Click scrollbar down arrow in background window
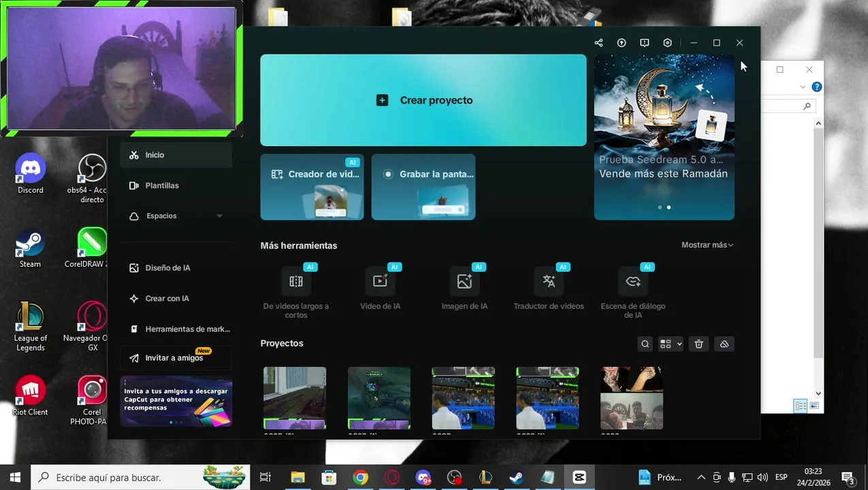This screenshot has height=490, width=868. 818,393
